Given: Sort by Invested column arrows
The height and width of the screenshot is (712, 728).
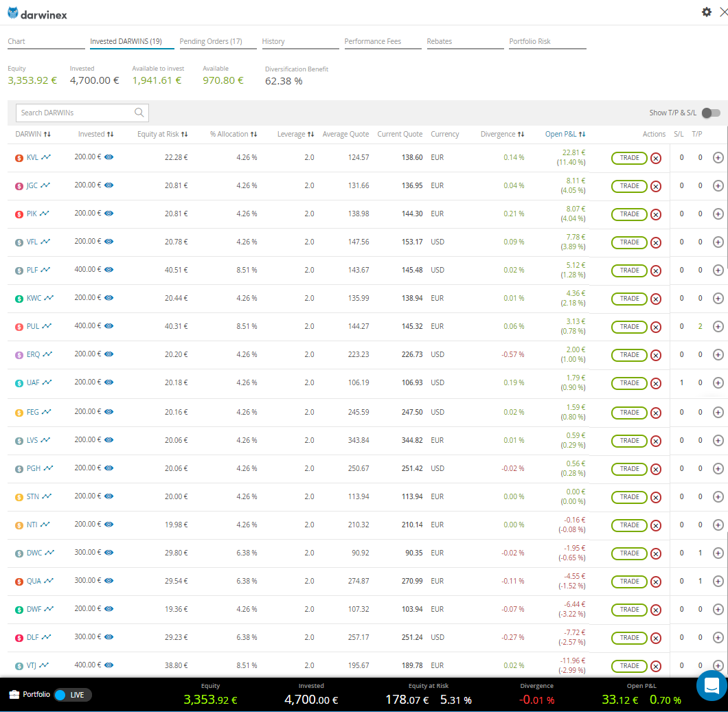Looking at the screenshot, I should [110, 134].
